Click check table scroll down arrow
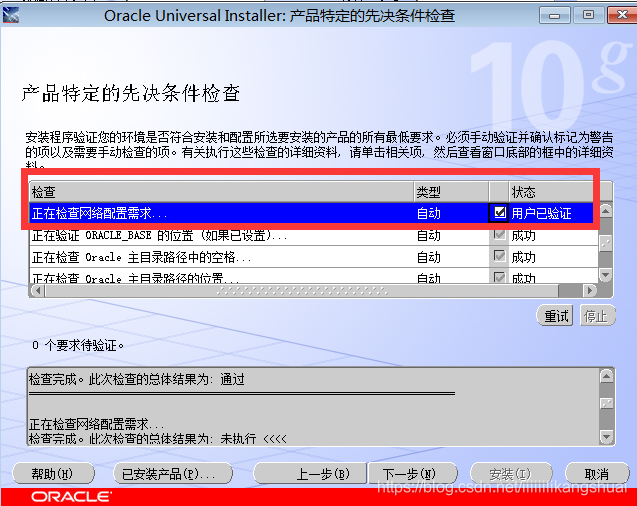This screenshot has height=506, width=637. [x=605, y=275]
